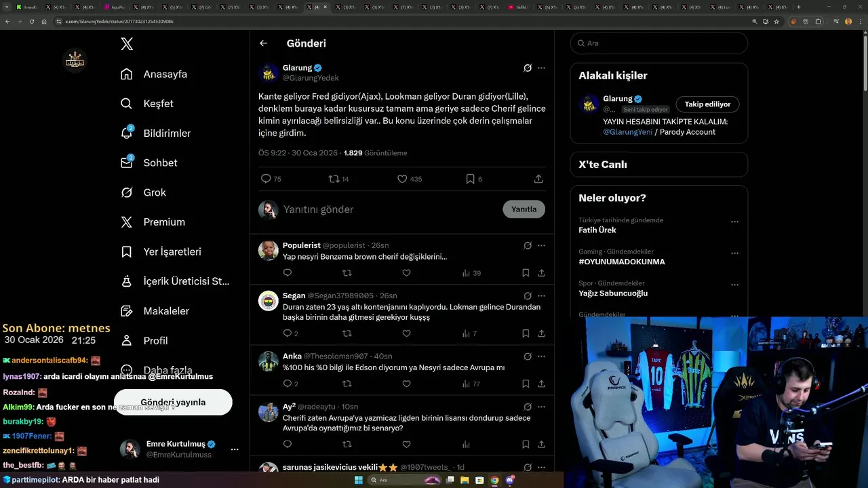Like Ay²'s comment
868x488 pixels.
(x=406, y=445)
